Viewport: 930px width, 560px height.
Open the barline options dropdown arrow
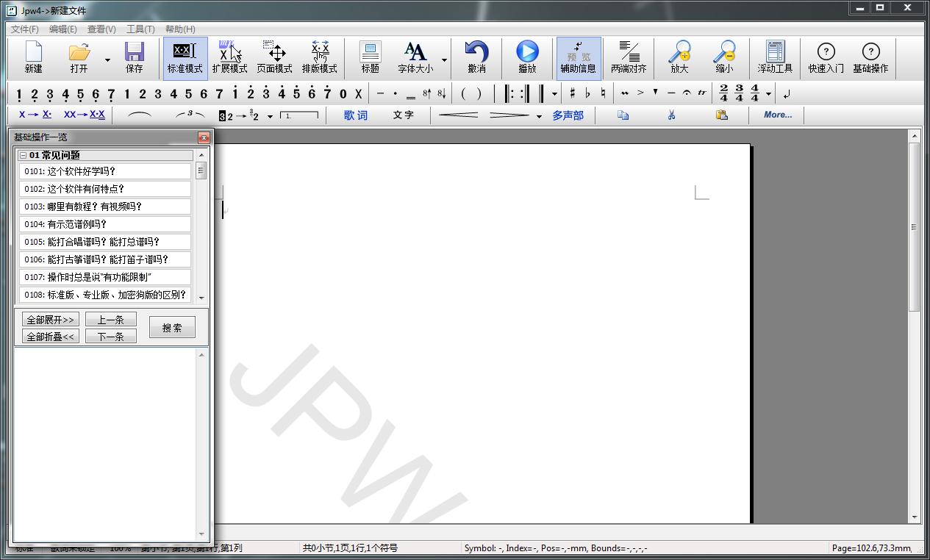[554, 94]
